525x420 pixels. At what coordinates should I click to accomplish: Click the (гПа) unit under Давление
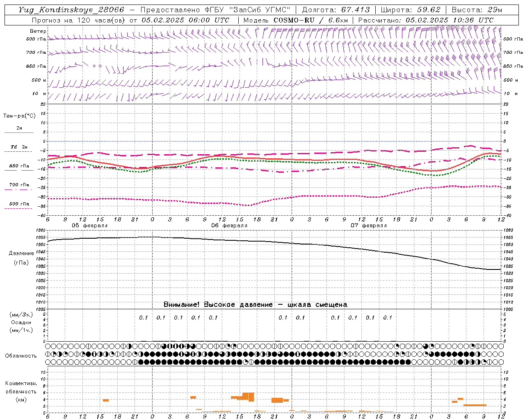(21, 263)
